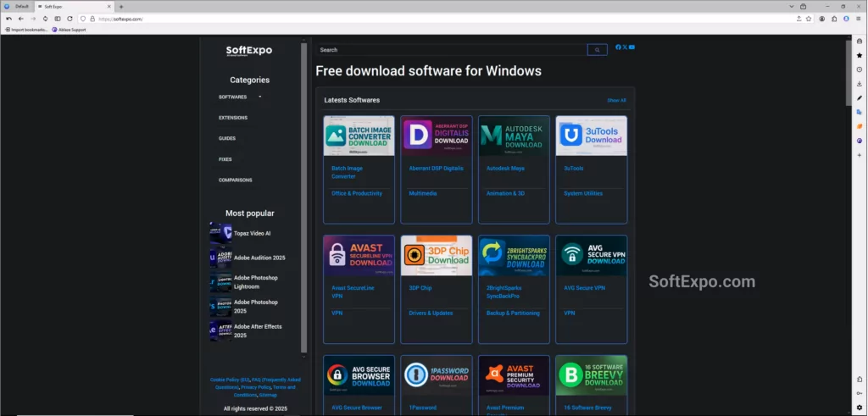Click the 3uTools title link

coord(574,168)
